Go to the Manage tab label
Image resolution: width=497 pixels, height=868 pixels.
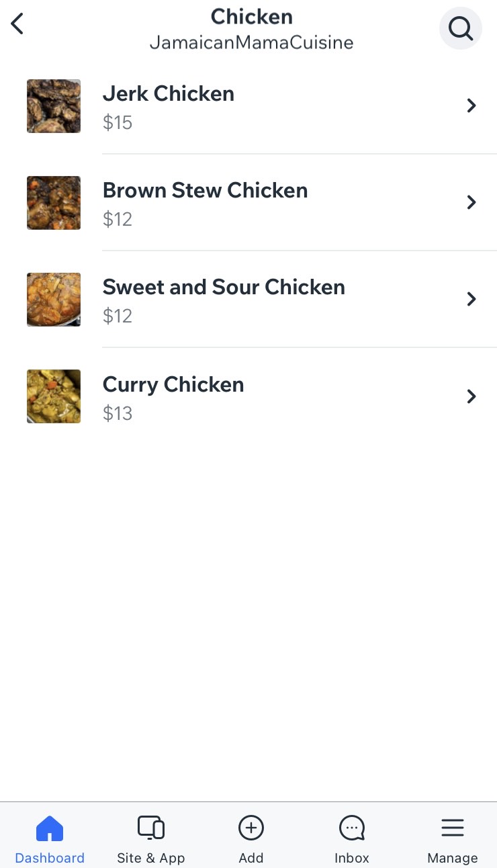pyautogui.click(x=453, y=858)
